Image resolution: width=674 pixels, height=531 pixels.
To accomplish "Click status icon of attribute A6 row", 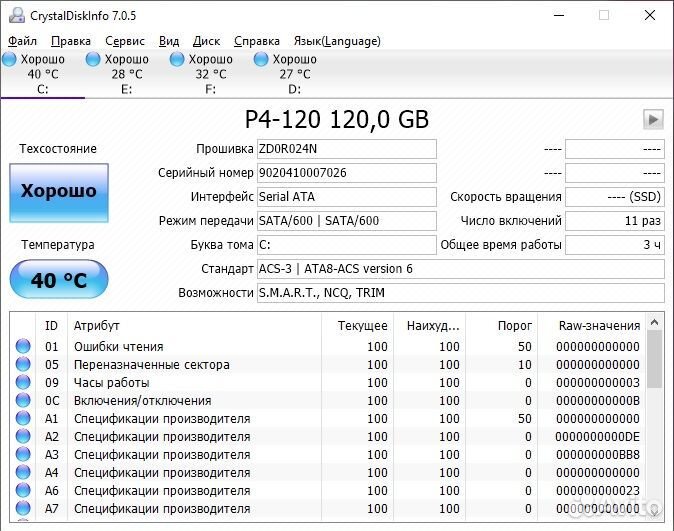I will pos(23,491).
